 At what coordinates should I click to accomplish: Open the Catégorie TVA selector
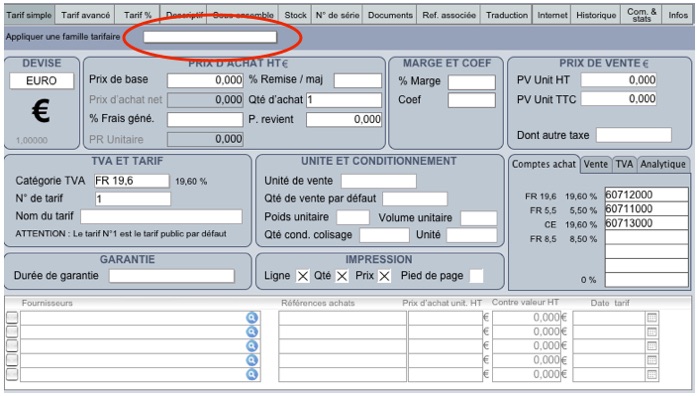pos(132,181)
